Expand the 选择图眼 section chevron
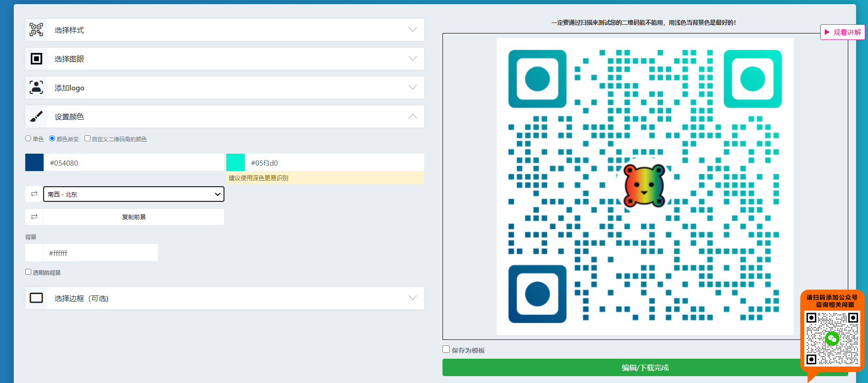This screenshot has height=383, width=868. (x=413, y=58)
